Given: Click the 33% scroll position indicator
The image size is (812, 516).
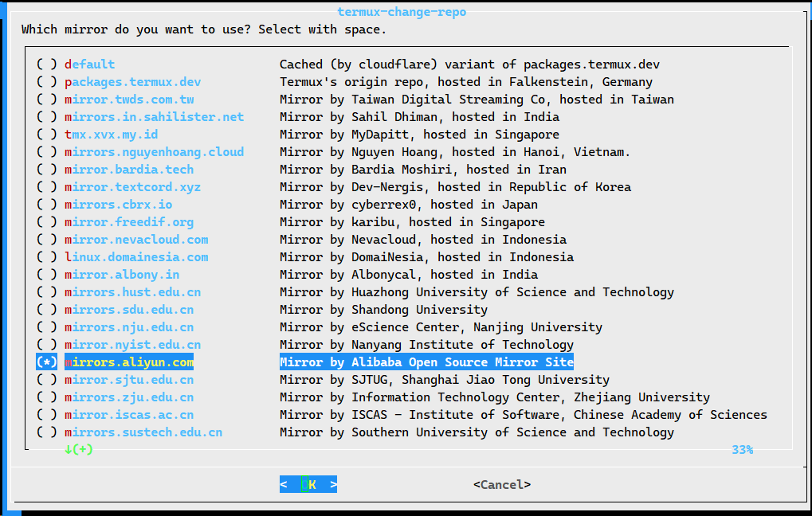Looking at the screenshot, I should [x=742, y=450].
